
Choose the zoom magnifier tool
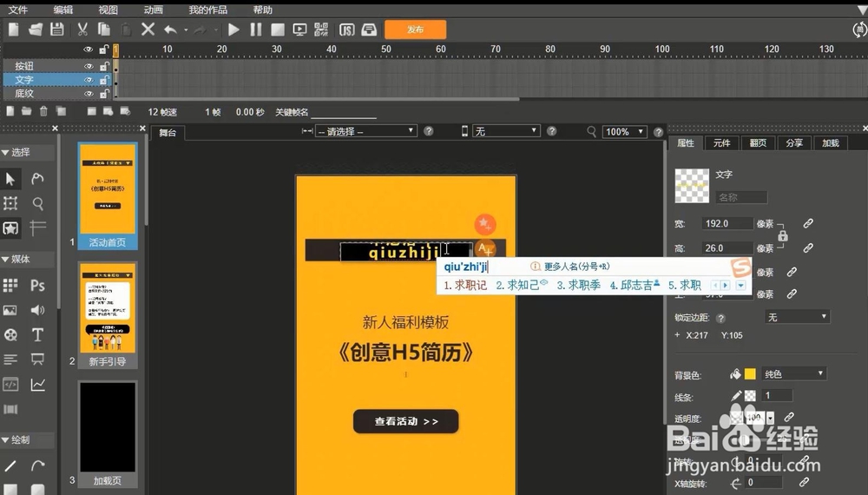[37, 203]
